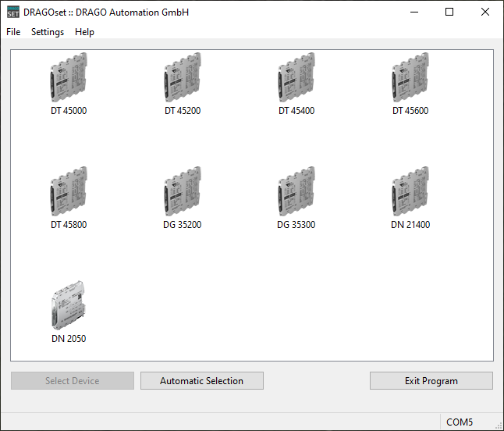Click the Exit Program button

431,381
